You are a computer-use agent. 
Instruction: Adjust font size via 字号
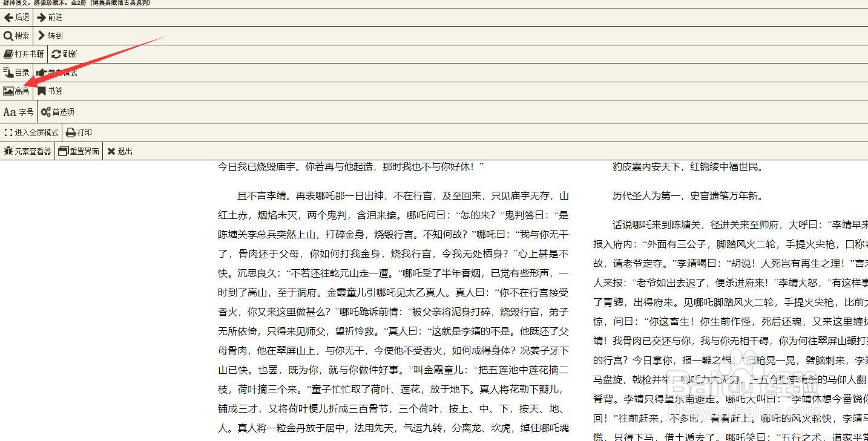tap(19, 112)
